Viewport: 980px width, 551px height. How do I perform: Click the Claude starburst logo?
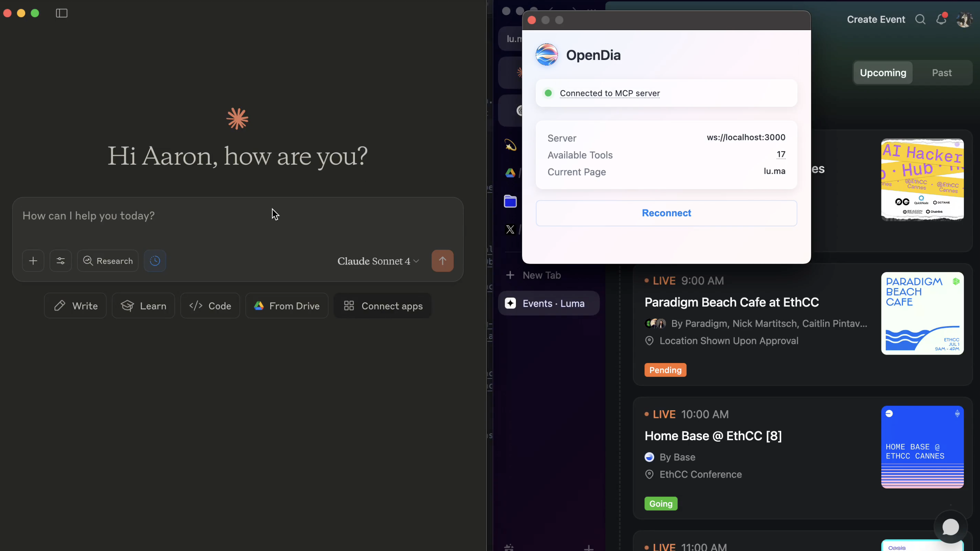pyautogui.click(x=237, y=119)
